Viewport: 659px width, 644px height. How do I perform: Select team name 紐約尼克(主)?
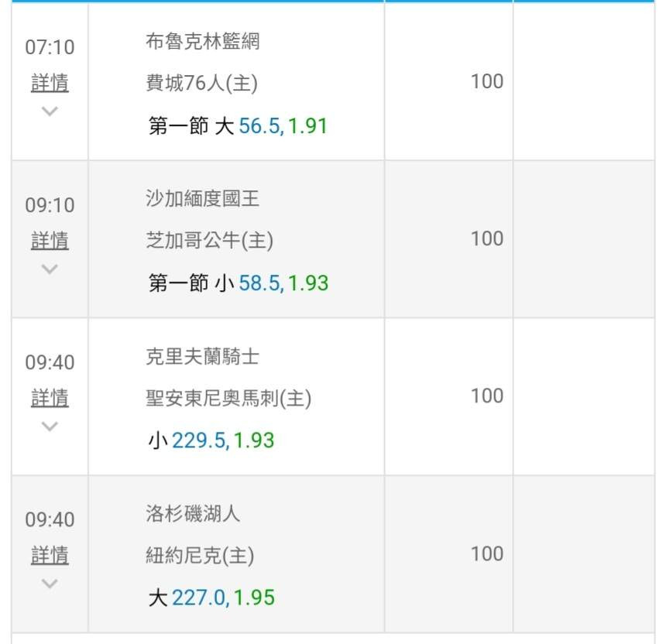coord(200,556)
